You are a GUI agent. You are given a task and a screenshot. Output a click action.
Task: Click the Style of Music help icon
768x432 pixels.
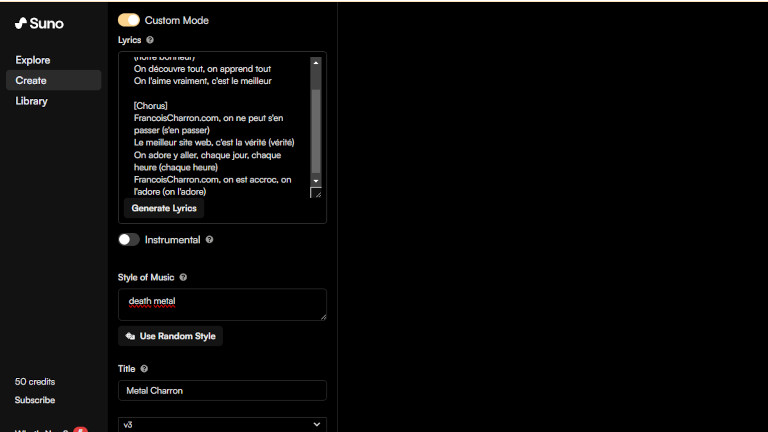183,277
